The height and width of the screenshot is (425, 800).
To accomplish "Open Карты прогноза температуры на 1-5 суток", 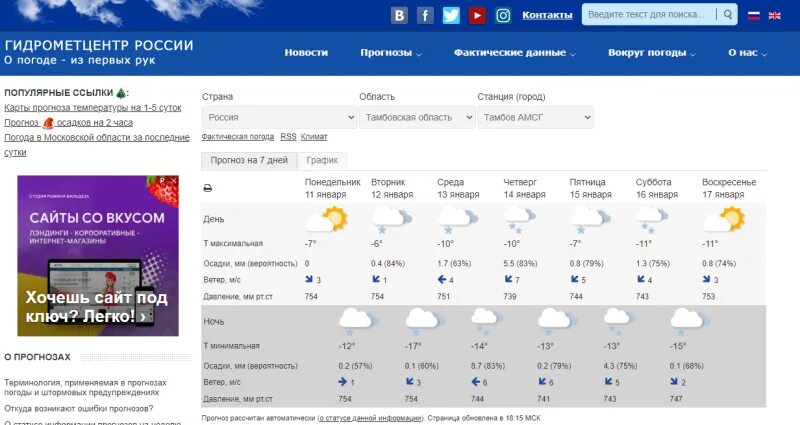I will 93,108.
